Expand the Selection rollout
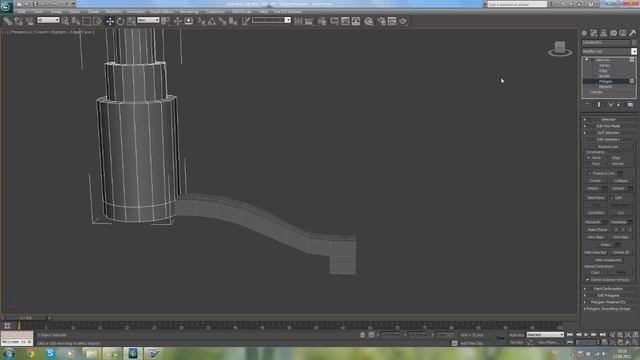 coord(608,119)
